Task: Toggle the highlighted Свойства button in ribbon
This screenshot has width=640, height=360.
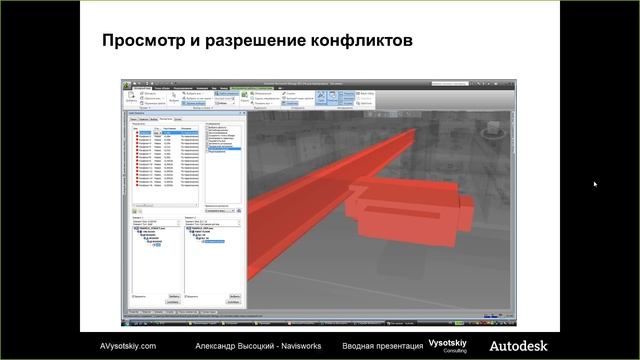Action: [290, 104]
